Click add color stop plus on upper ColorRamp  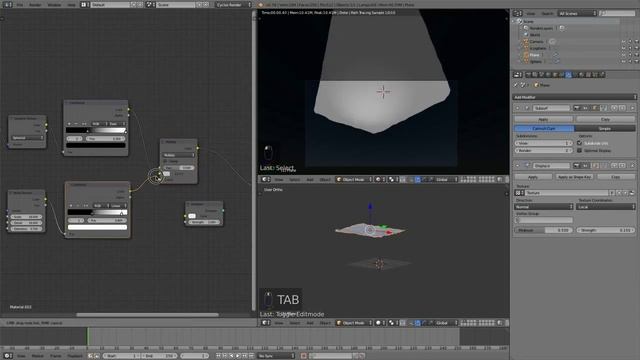(x=69, y=124)
